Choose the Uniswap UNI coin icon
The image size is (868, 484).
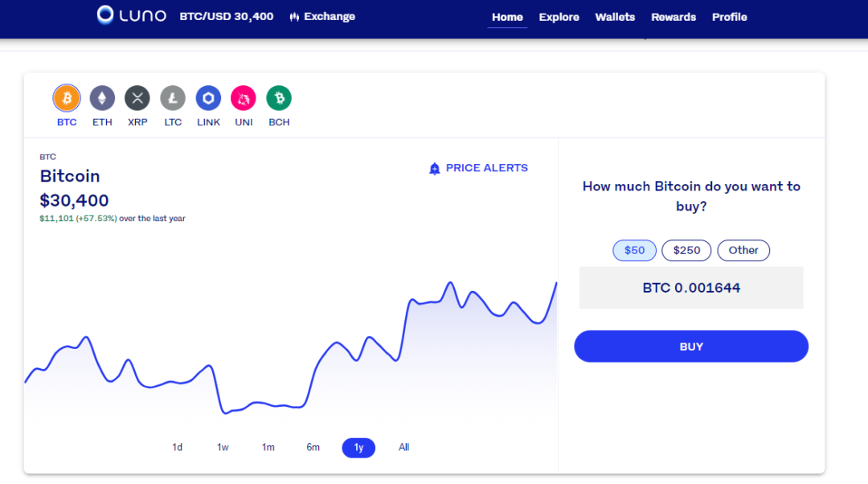pos(244,99)
